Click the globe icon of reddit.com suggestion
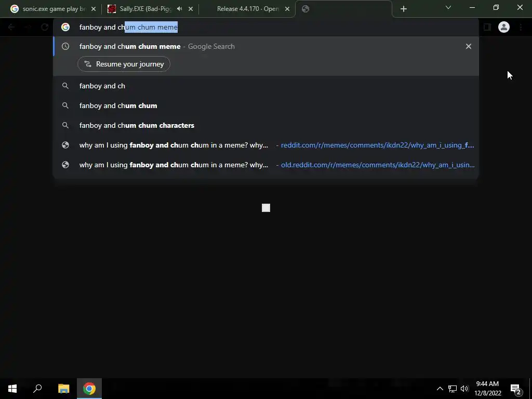532x399 pixels. tap(65, 145)
